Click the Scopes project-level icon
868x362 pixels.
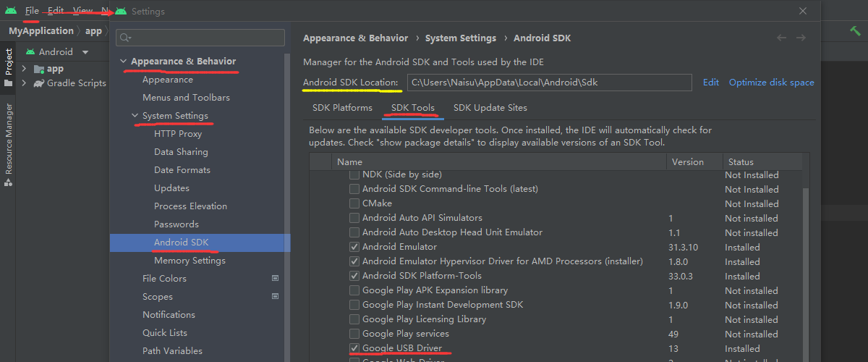click(275, 296)
